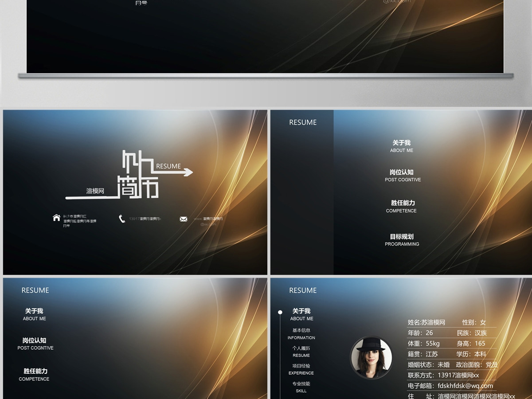
Task: Click the 学历：本科 education field
Action: pos(472,354)
